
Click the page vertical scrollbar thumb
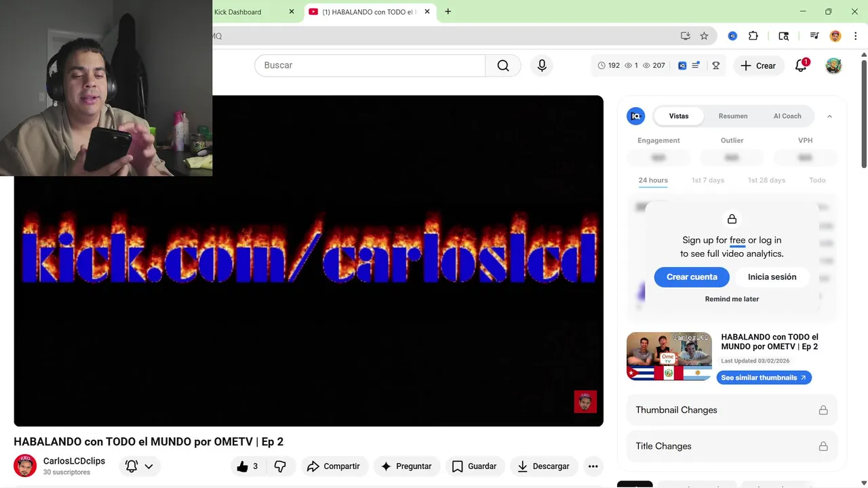(x=864, y=115)
